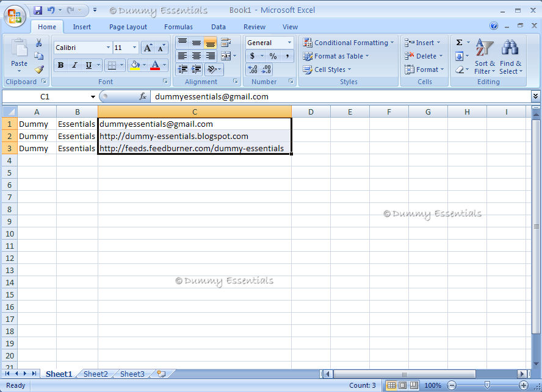Undo the last action
Image resolution: width=542 pixels, height=392 pixels.
[x=51, y=10]
